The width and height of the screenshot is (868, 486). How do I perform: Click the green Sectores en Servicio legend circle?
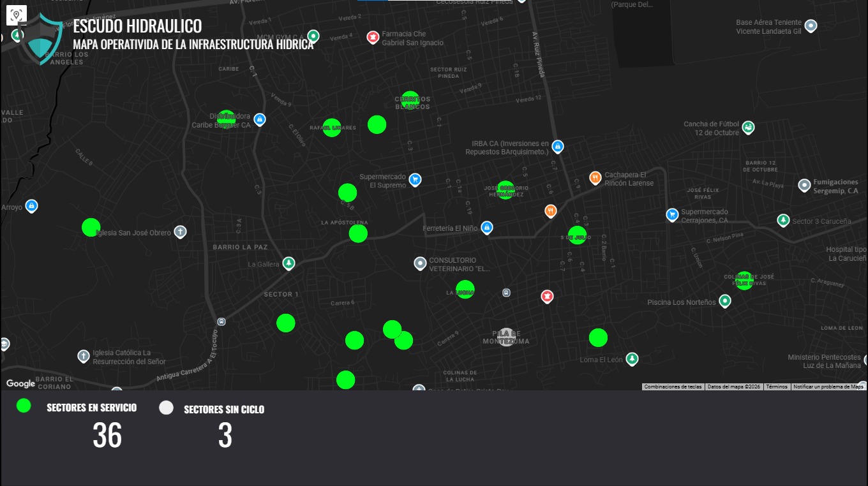click(x=24, y=406)
